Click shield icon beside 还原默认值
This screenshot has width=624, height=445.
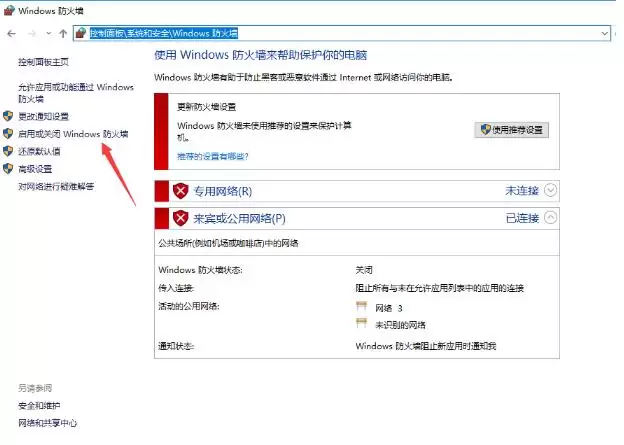(x=8, y=151)
